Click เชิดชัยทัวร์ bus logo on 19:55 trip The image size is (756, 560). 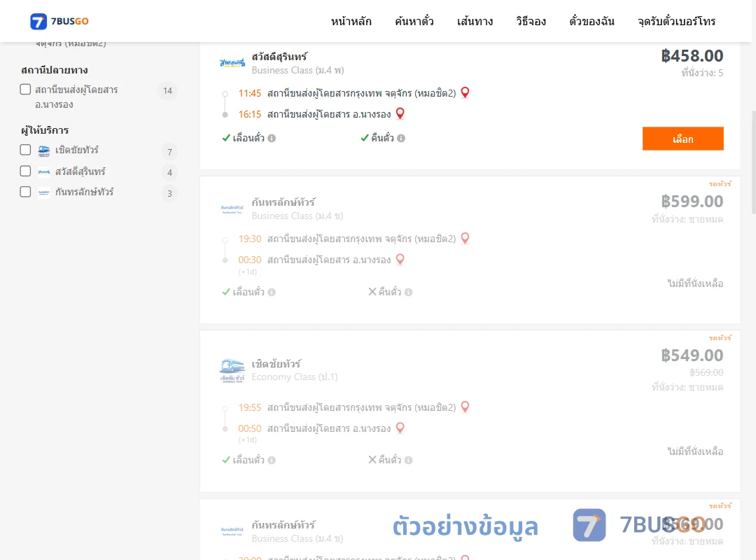[x=232, y=370]
